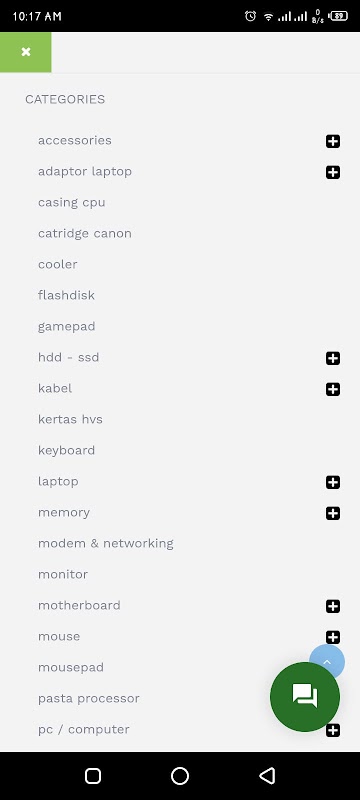Expand the kabel category plus icon
The width and height of the screenshot is (360, 800).
(333, 389)
